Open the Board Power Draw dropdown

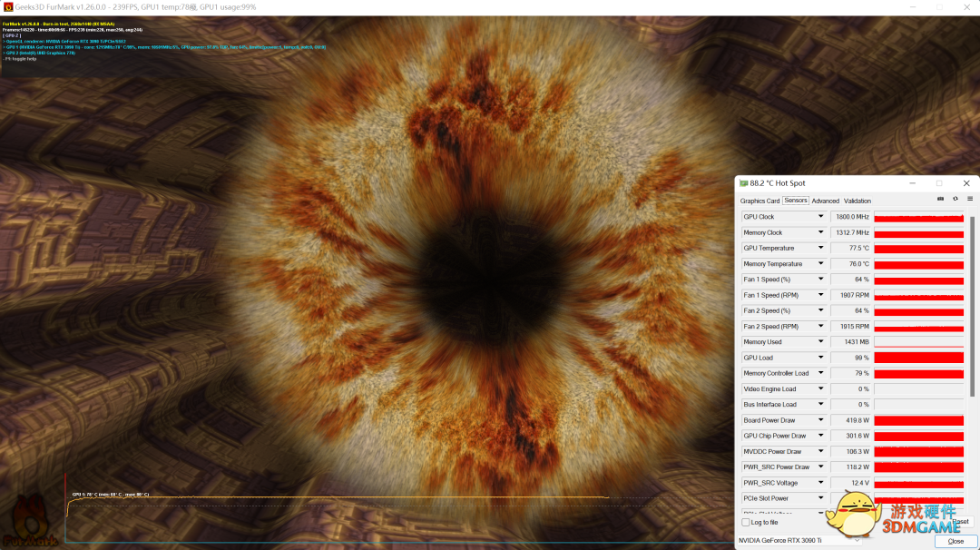pyautogui.click(x=820, y=420)
